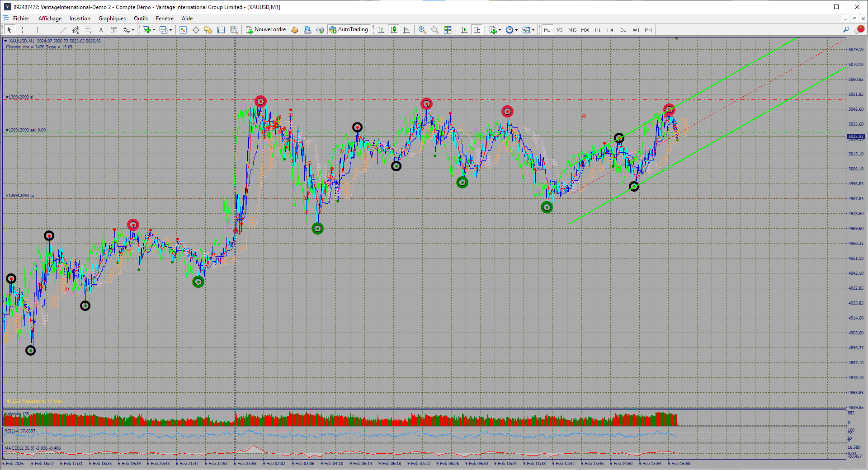Toggle chart auto scroll
This screenshot has width=868, height=470.
click(464, 30)
